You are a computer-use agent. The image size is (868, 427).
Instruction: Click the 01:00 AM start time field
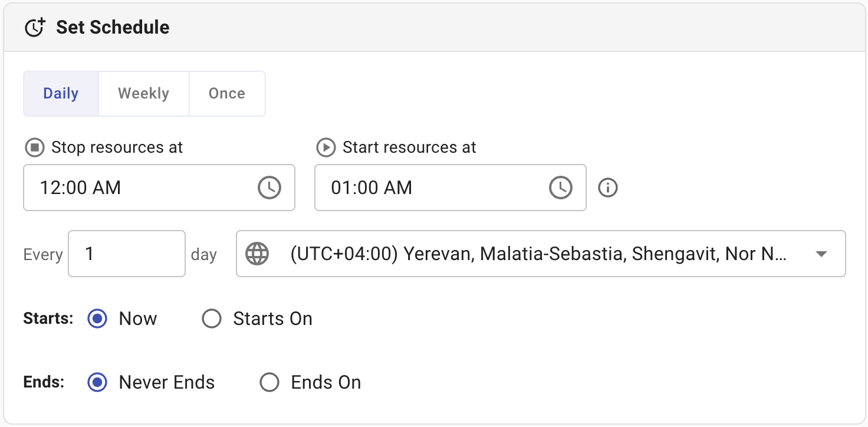[430, 188]
